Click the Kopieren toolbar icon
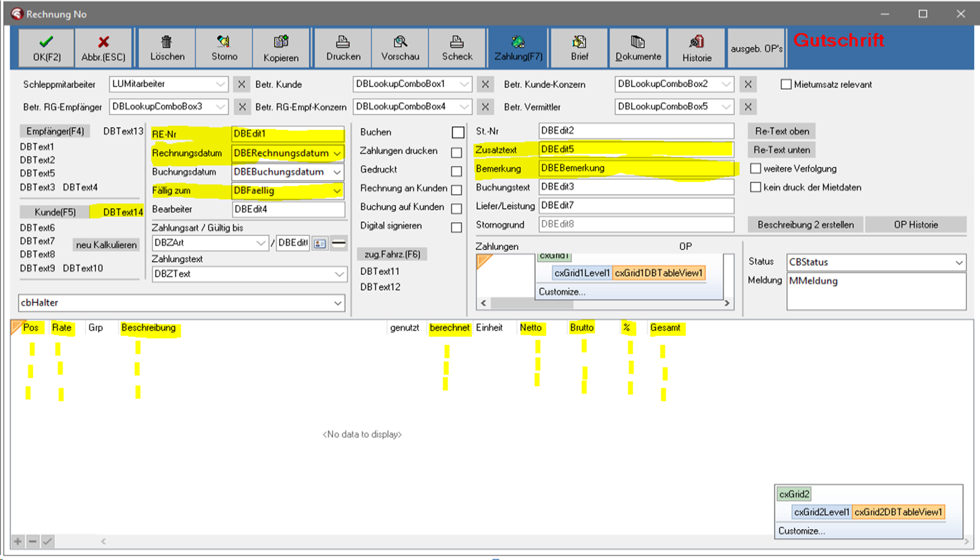Viewport: 980px width, 560px height. click(x=281, y=42)
